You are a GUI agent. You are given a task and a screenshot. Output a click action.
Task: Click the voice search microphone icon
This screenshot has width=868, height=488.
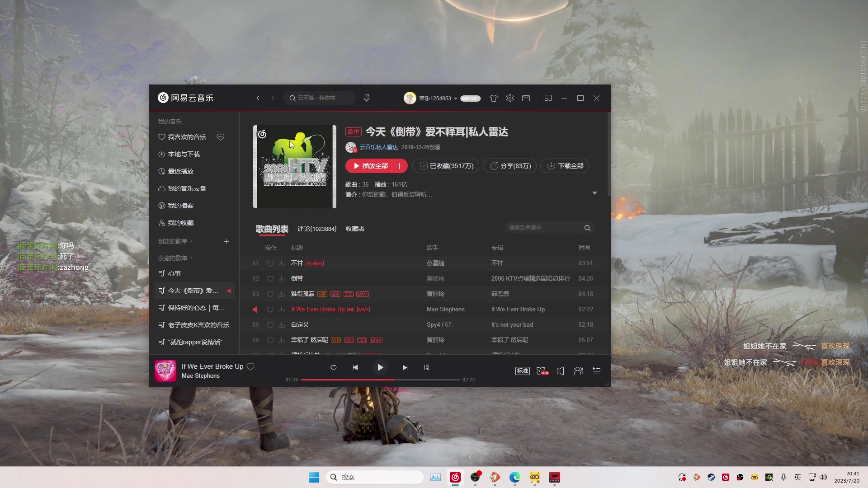[x=367, y=98]
